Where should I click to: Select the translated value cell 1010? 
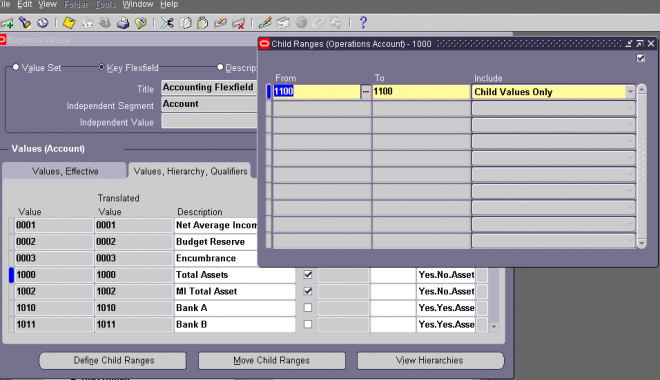click(x=134, y=308)
